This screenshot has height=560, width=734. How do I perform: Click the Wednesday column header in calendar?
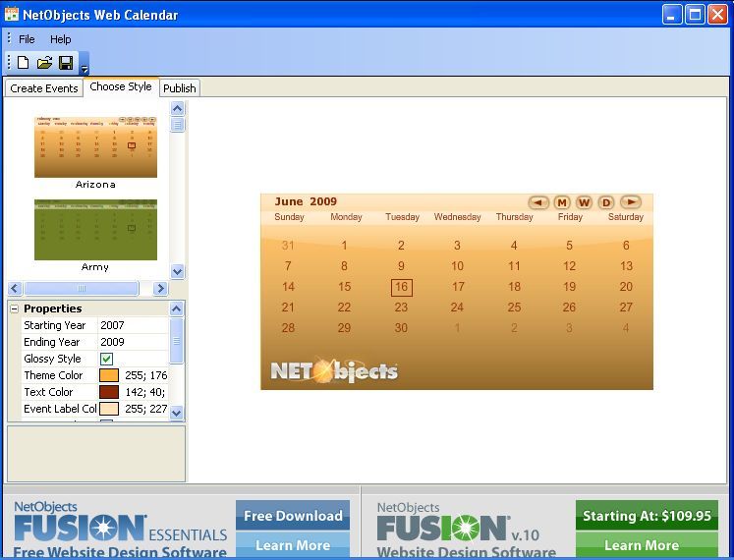[x=457, y=217]
